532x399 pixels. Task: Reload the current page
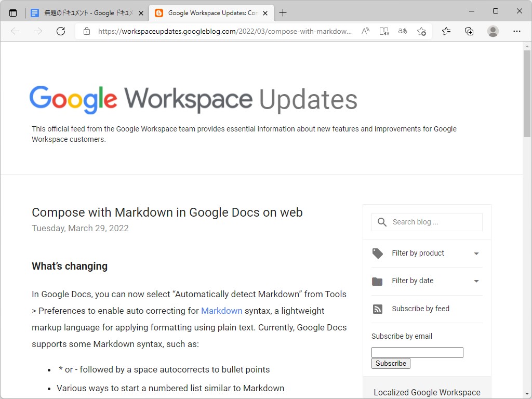61,31
